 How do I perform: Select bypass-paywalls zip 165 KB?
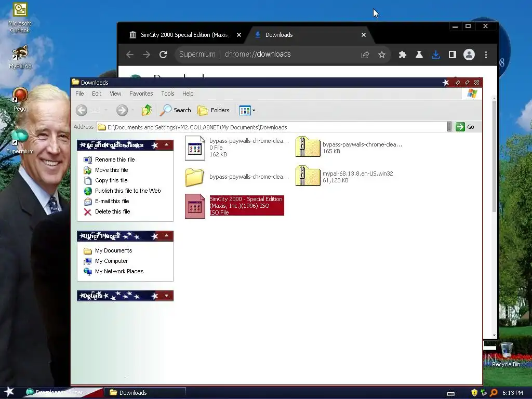[x=349, y=148]
